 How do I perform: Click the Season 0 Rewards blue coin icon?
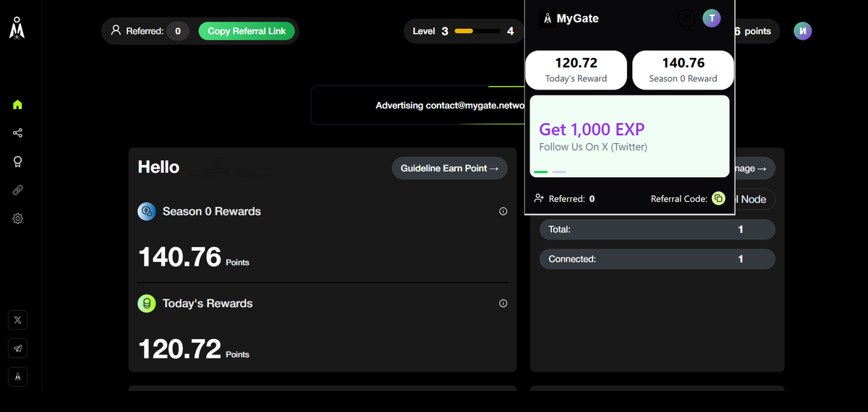[x=147, y=211]
